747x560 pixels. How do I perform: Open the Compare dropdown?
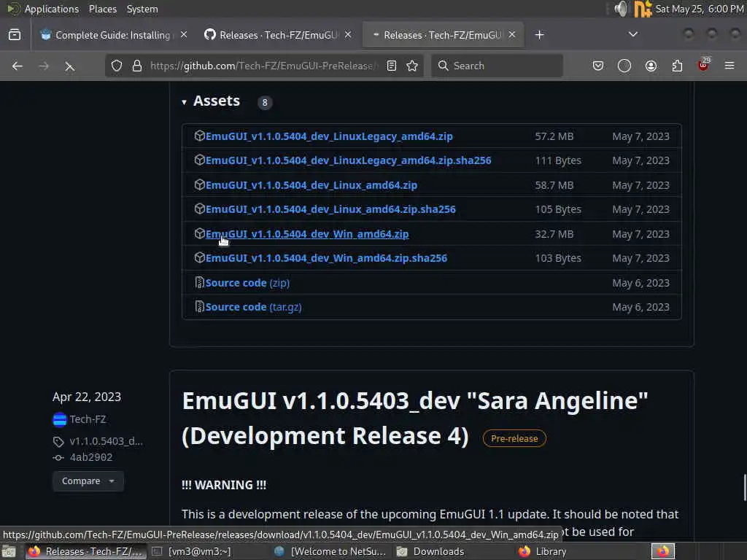88,481
